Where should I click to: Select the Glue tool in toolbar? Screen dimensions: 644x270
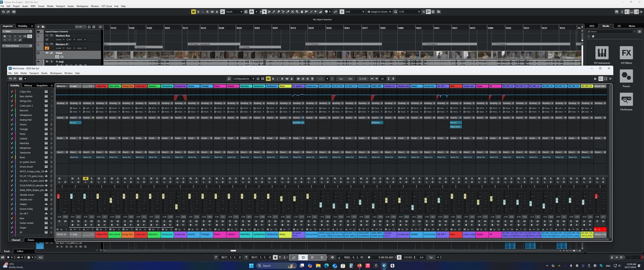[x=287, y=12]
